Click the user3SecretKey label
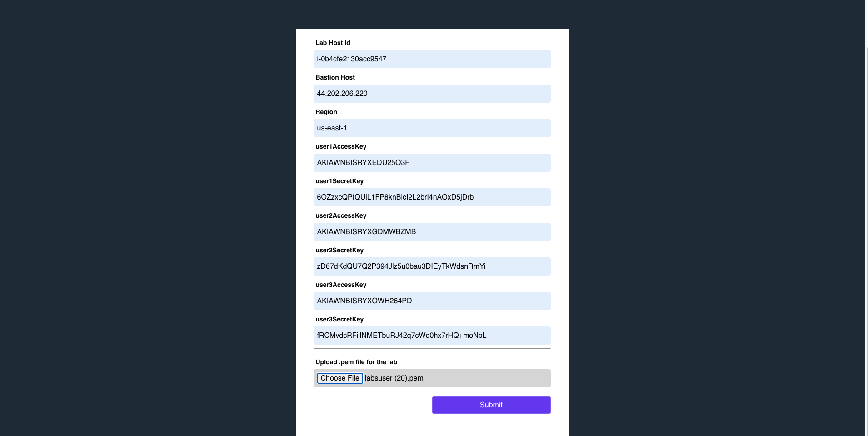Image resolution: width=868 pixels, height=436 pixels. coord(339,319)
